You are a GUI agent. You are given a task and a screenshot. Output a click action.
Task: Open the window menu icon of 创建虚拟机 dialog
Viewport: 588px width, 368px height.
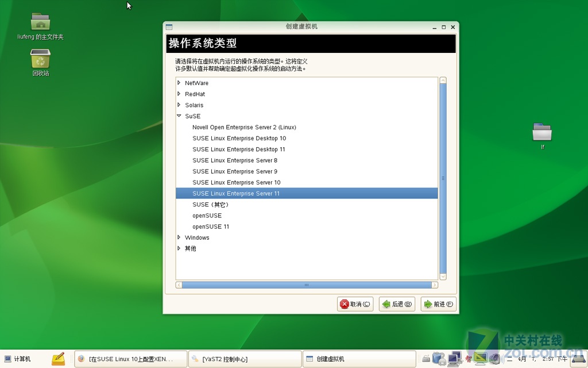pyautogui.click(x=169, y=27)
